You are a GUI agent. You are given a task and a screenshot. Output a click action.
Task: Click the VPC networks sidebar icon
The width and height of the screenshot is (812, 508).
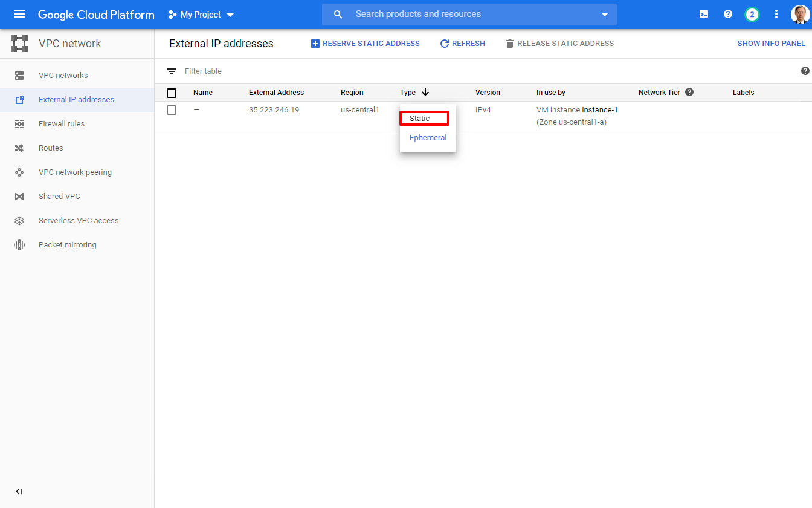tap(19, 76)
